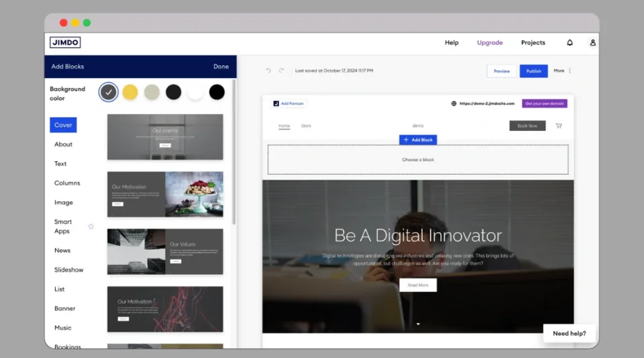Click the Add Block button
644x358 pixels.
tap(418, 140)
